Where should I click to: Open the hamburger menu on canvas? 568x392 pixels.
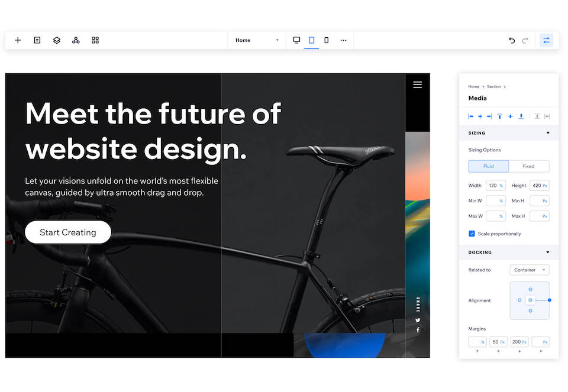click(x=417, y=85)
